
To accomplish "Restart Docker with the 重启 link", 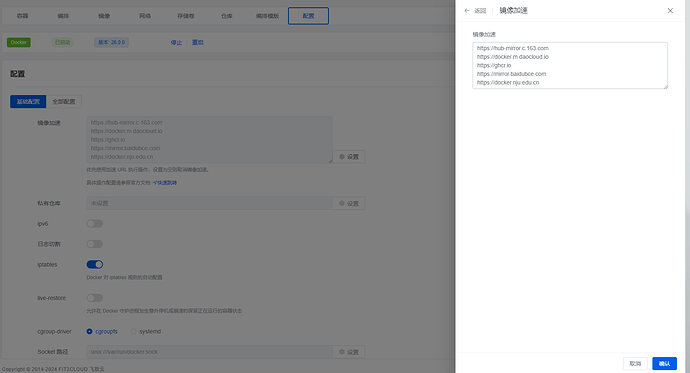I will point(198,42).
